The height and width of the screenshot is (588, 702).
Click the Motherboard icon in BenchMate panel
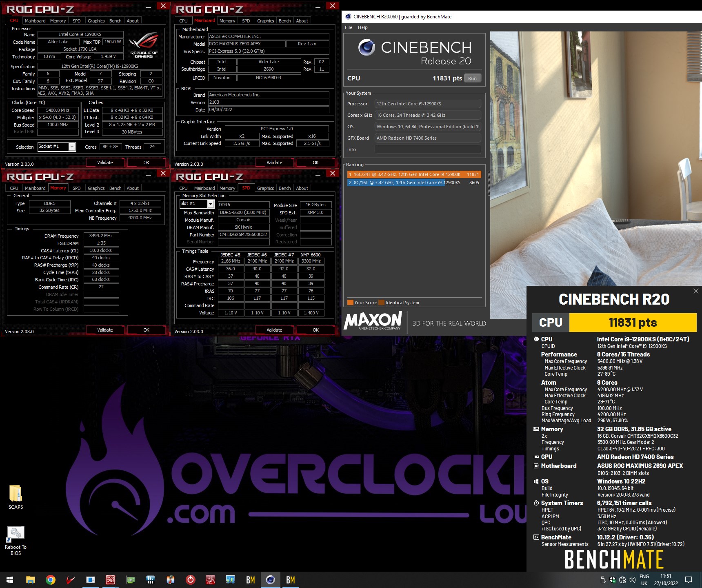pos(536,466)
